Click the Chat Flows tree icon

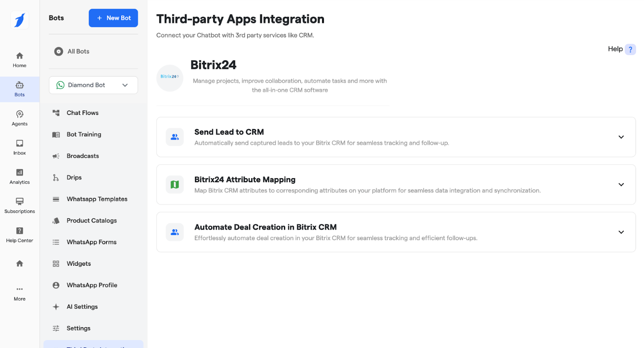(x=56, y=113)
